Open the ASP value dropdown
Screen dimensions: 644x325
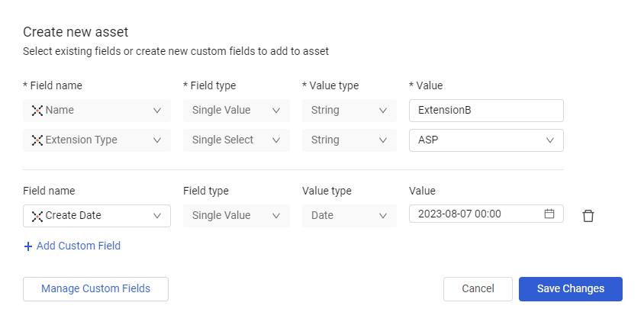550,140
